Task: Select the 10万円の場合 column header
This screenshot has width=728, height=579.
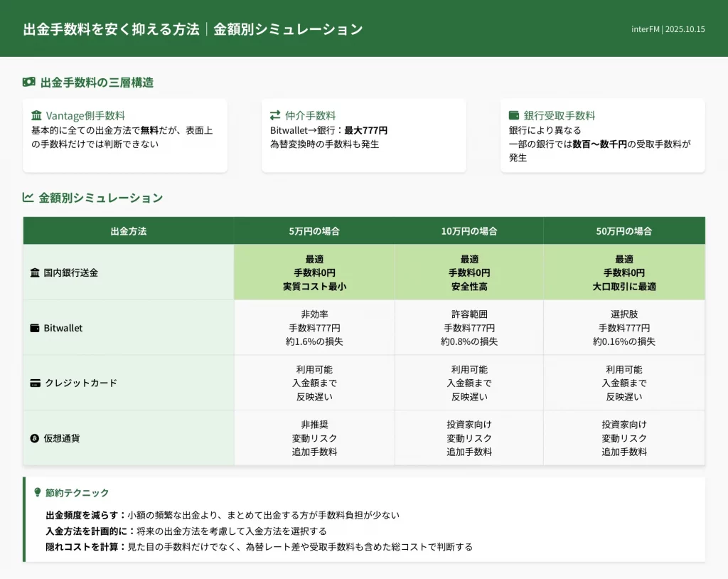Action: pyautogui.click(x=469, y=231)
